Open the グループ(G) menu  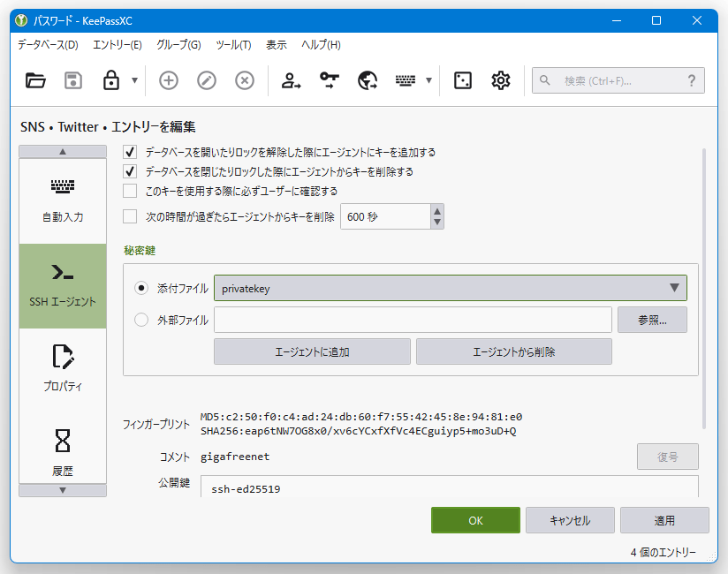(178, 45)
